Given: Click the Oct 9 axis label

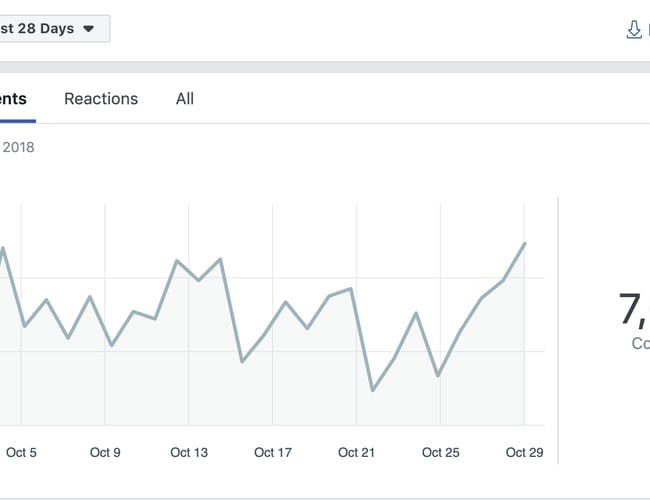Looking at the screenshot, I should [105, 453].
